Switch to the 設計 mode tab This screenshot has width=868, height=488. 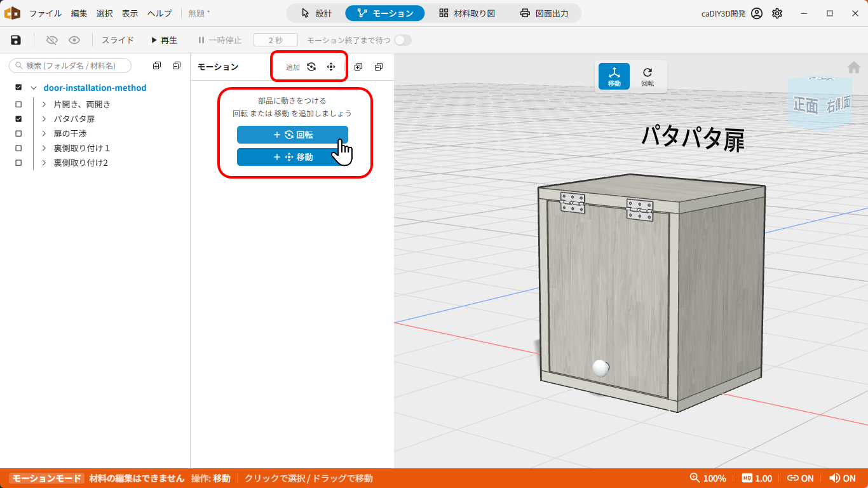316,13
